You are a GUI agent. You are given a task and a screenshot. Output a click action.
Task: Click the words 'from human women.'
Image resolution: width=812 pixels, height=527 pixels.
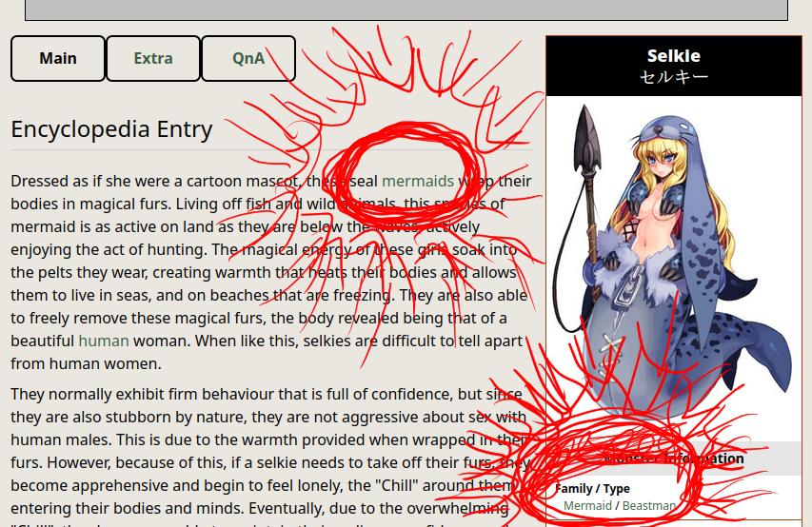pos(86,363)
